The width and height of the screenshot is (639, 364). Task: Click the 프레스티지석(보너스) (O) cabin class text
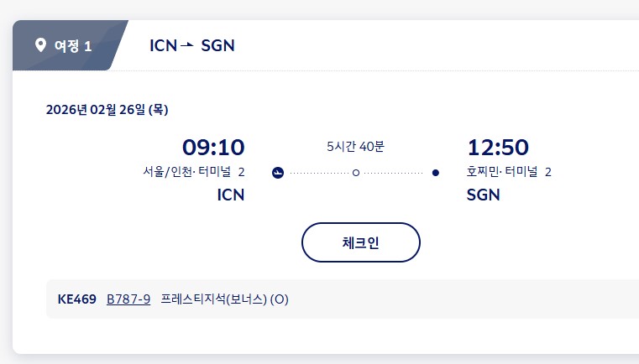(224, 299)
